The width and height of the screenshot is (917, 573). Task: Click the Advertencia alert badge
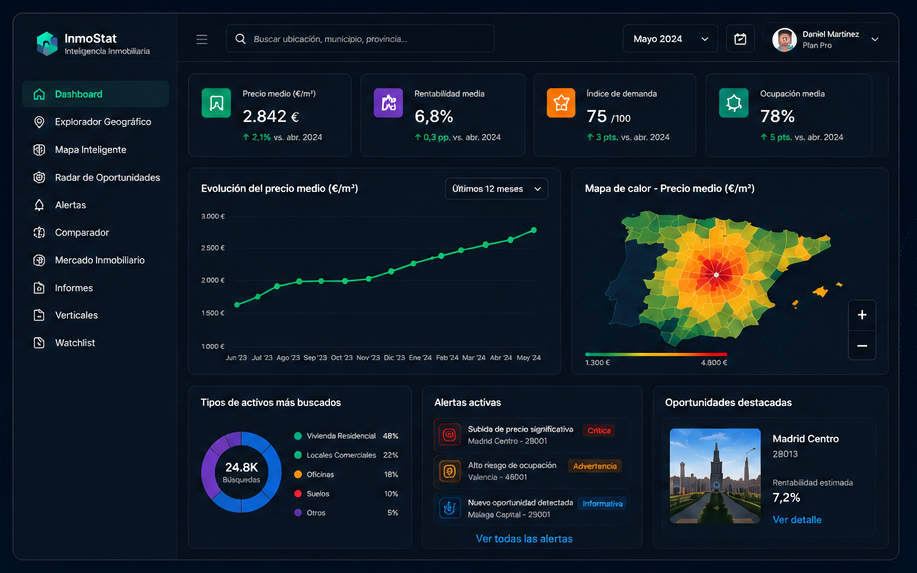(x=595, y=466)
